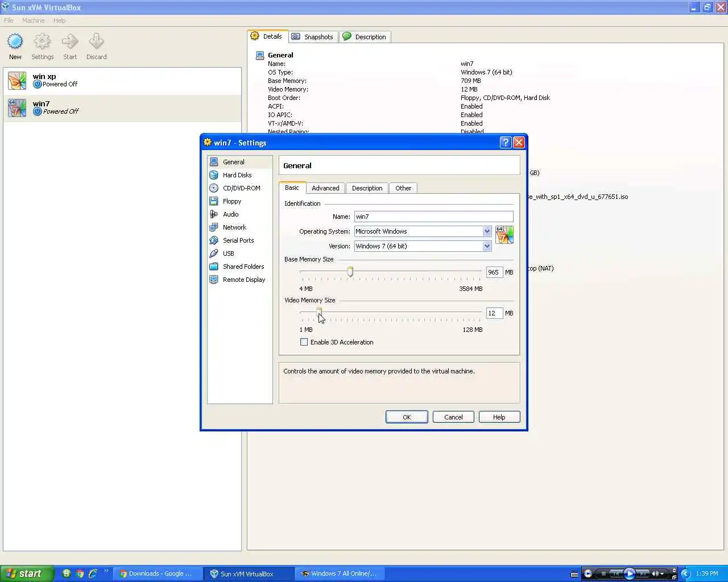The height and width of the screenshot is (582, 728).
Task: Open USB settings category
Action: pyautogui.click(x=239, y=253)
